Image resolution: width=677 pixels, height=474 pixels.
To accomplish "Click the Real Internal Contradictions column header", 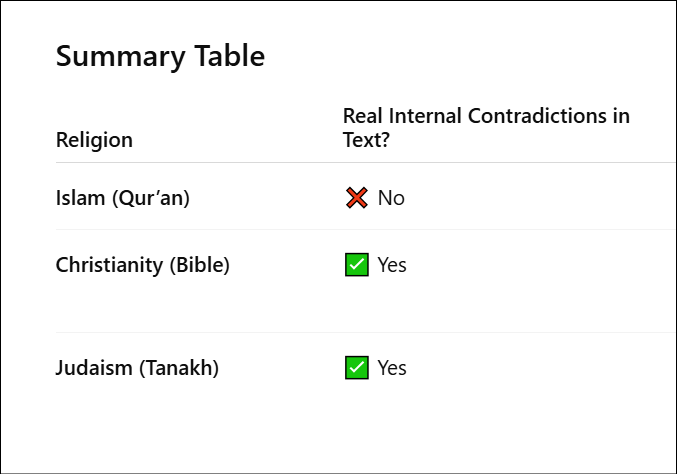I will tap(486, 128).
